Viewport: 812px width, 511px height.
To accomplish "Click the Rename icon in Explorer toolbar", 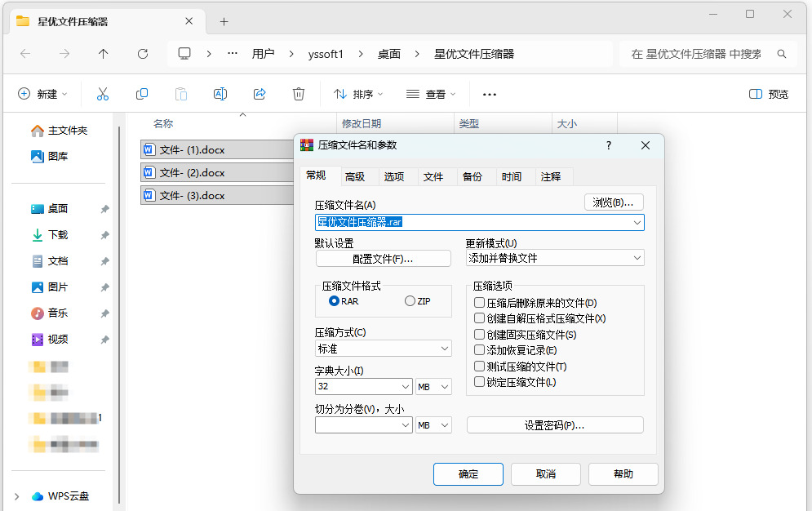I will [220, 94].
